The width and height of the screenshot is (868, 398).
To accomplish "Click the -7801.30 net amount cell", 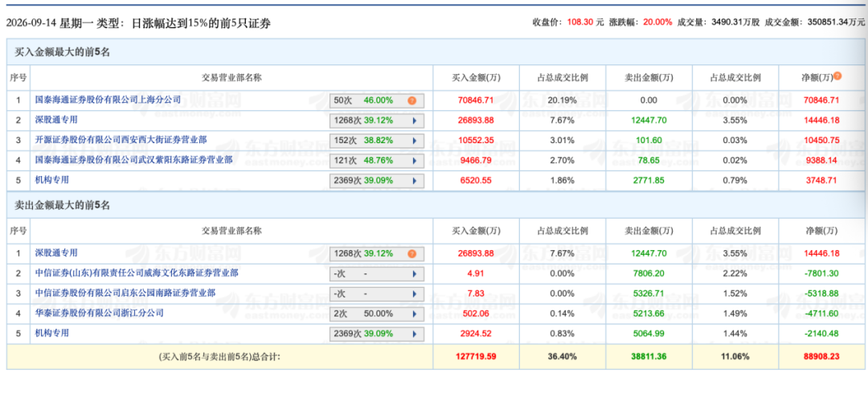I will click(x=821, y=273).
